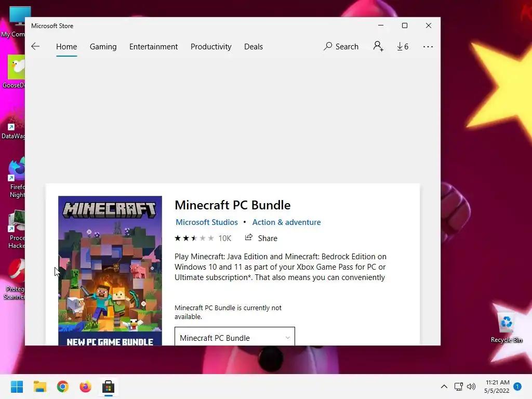Click the Search button in Store
This screenshot has width=532, height=399.
341,46
